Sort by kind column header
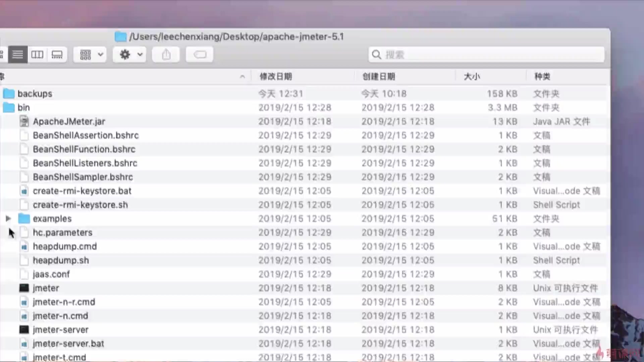The width and height of the screenshot is (644, 362). tap(542, 77)
